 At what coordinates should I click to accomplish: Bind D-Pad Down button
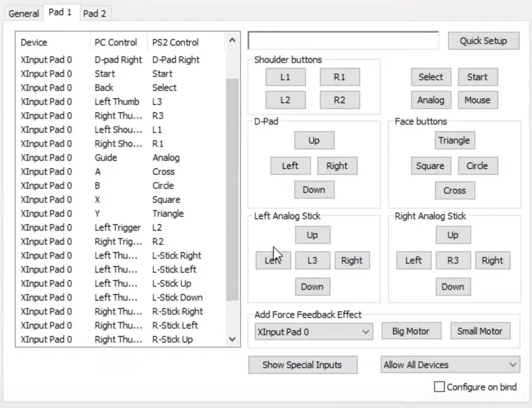(x=314, y=190)
